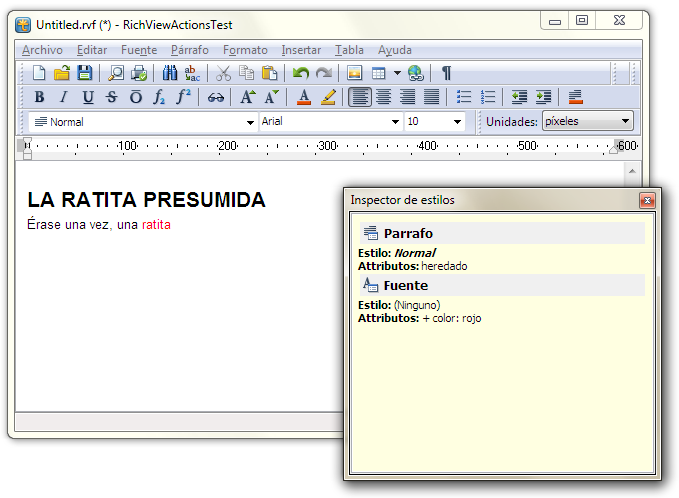Toggle Italic formatting
679x498 pixels.
(x=63, y=97)
